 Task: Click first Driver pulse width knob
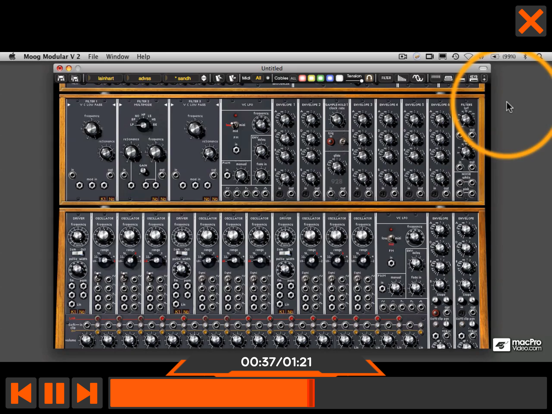77,270
